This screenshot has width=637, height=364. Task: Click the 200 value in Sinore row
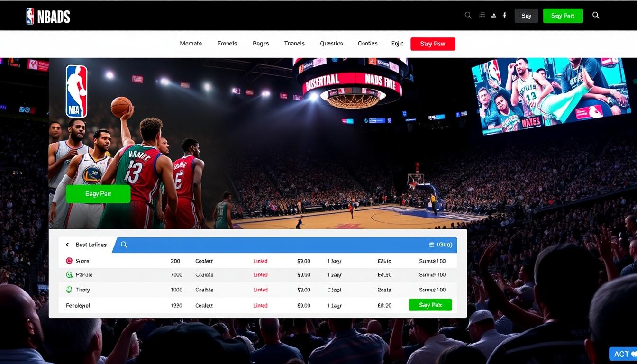175,261
